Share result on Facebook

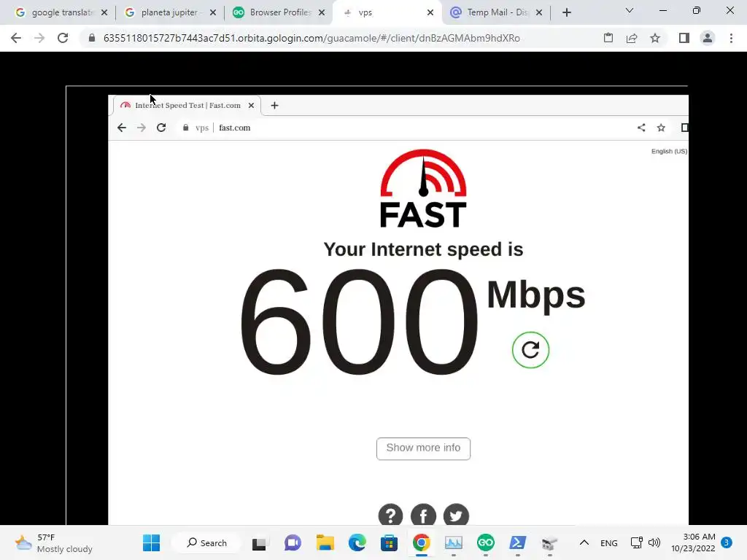click(423, 516)
